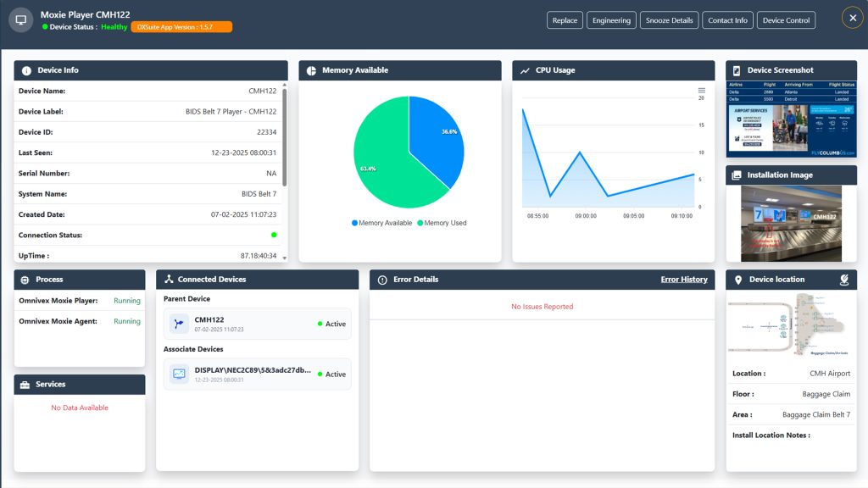Click the Device Control button
This screenshot has height=488, width=868.
pos(786,20)
